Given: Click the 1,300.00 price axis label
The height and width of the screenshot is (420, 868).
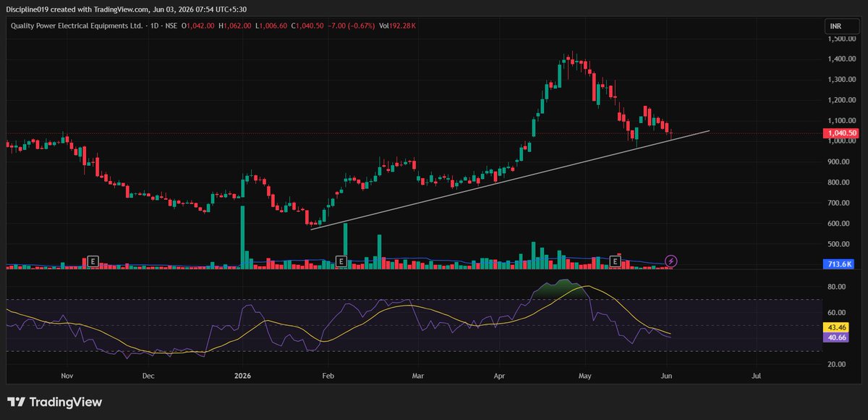Looking at the screenshot, I should pos(842,80).
